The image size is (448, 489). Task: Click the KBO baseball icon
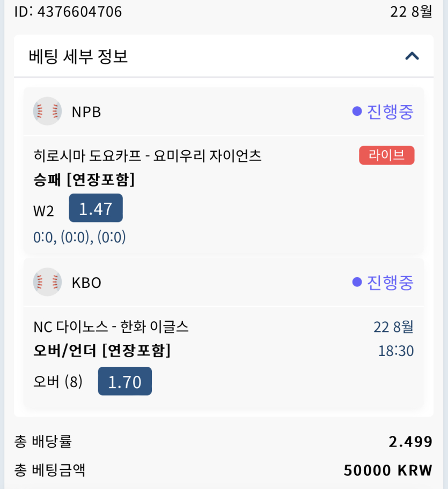point(47,282)
